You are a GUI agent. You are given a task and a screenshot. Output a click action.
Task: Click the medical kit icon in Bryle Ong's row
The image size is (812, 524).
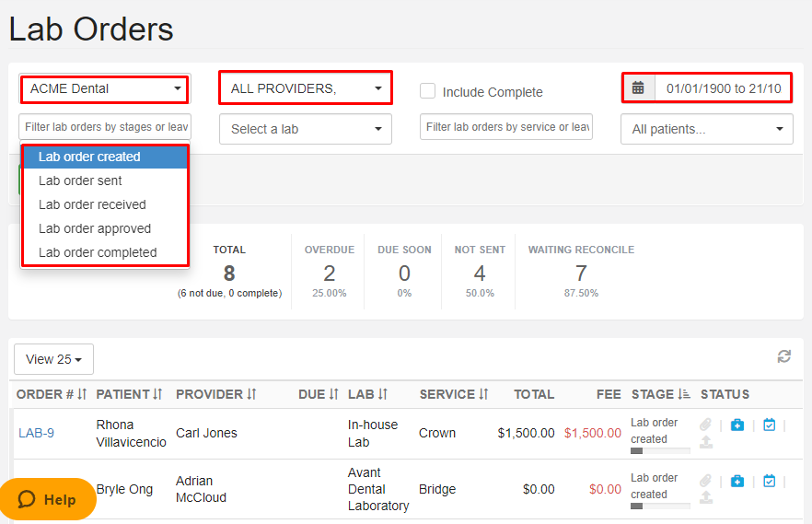pos(737,481)
